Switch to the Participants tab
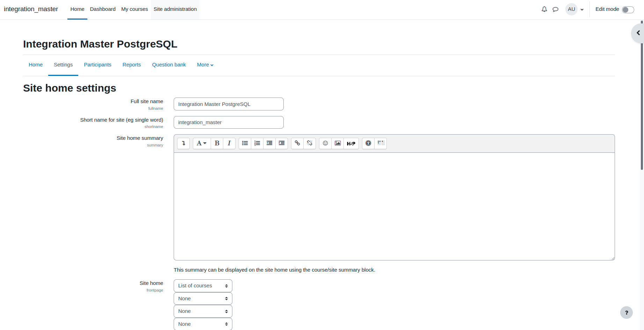644x330 pixels. (x=97, y=65)
